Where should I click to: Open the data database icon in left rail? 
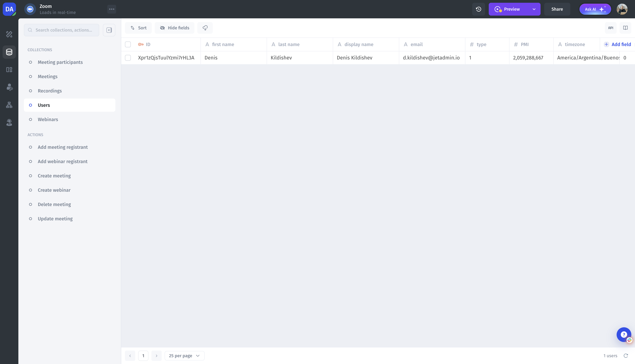coord(9,52)
